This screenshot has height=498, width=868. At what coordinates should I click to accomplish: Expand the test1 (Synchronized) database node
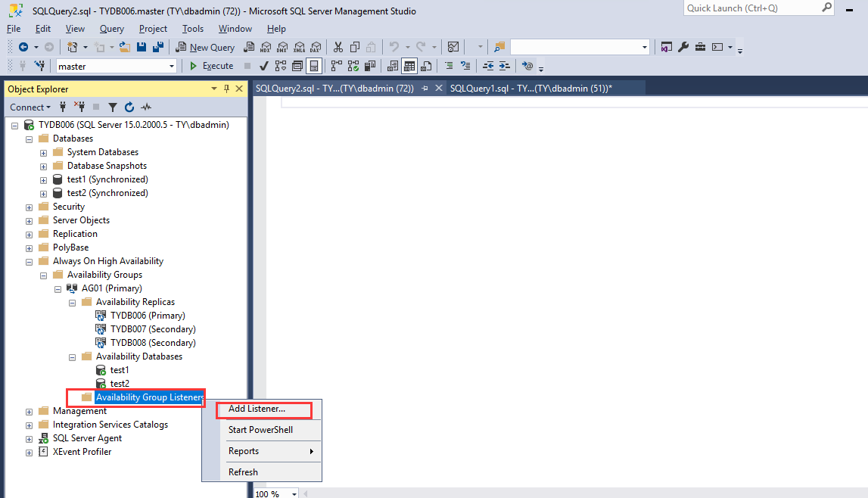(x=43, y=180)
